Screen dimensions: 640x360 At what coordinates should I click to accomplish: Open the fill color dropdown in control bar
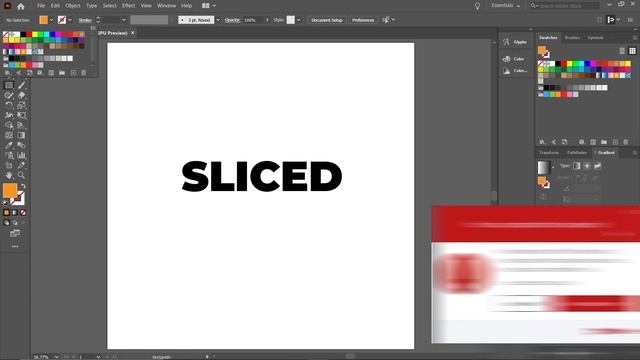coord(51,20)
